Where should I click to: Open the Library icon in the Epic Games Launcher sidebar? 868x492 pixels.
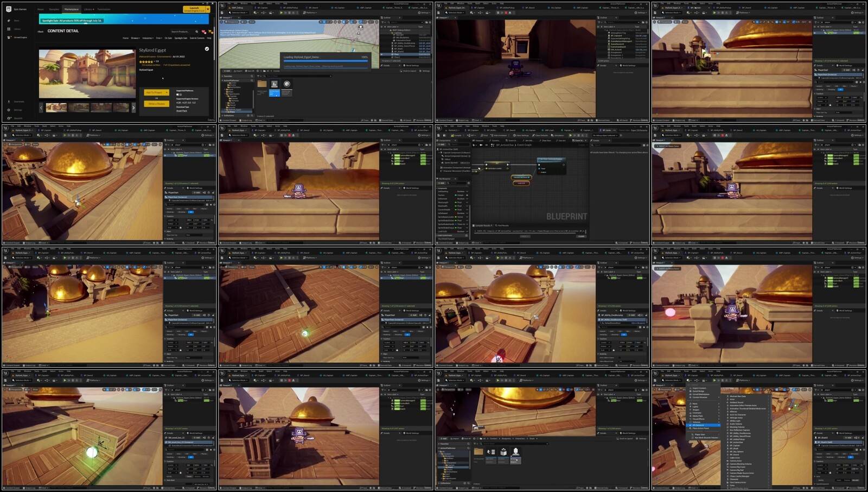coord(9,29)
